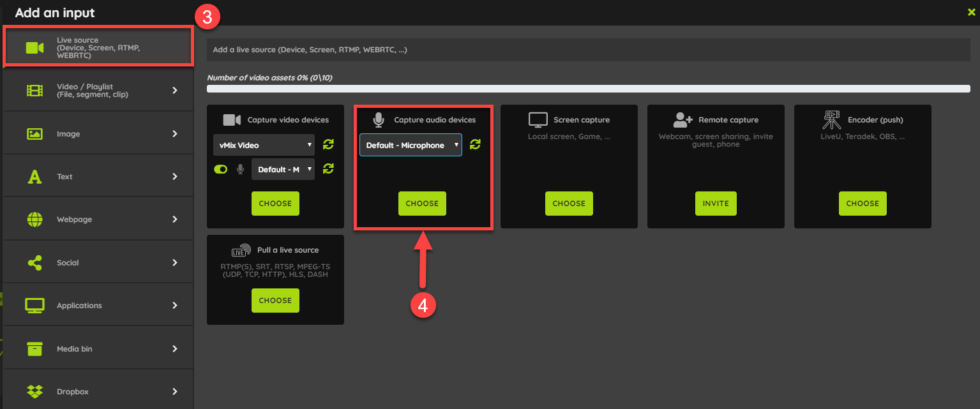Image resolution: width=980 pixels, height=409 pixels.
Task: Expand the Media bin row chevron arrow
Action: point(175,348)
